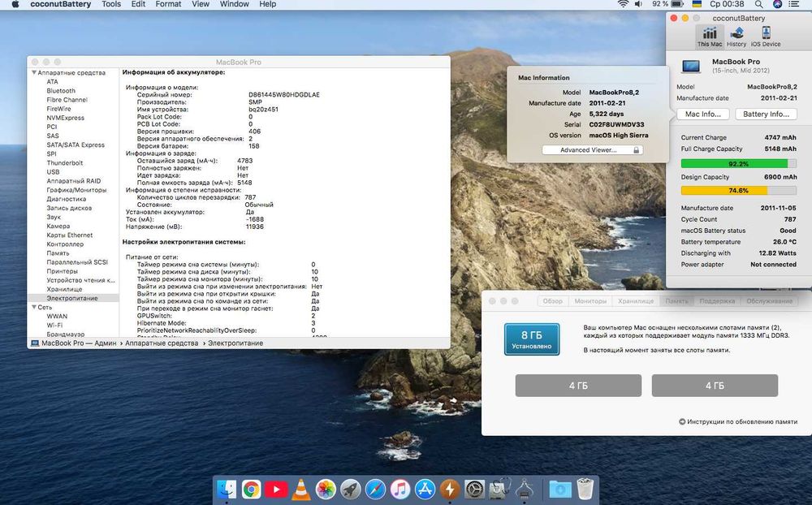The image size is (812, 505).
Task: Open Finder from the Dock
Action: [x=227, y=489]
